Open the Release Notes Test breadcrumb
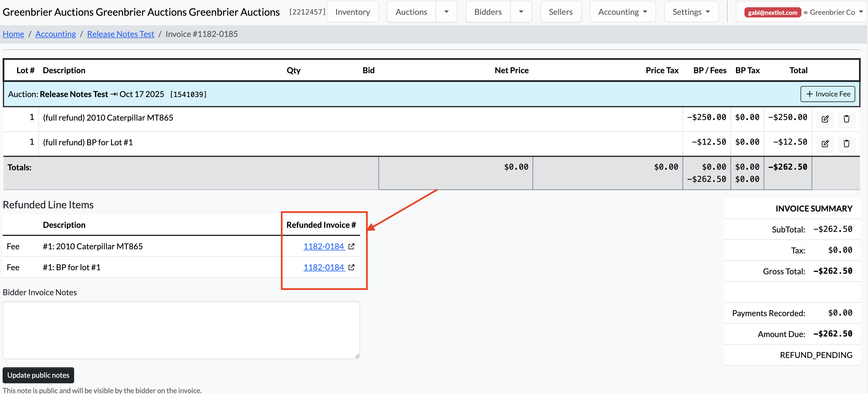 click(121, 34)
